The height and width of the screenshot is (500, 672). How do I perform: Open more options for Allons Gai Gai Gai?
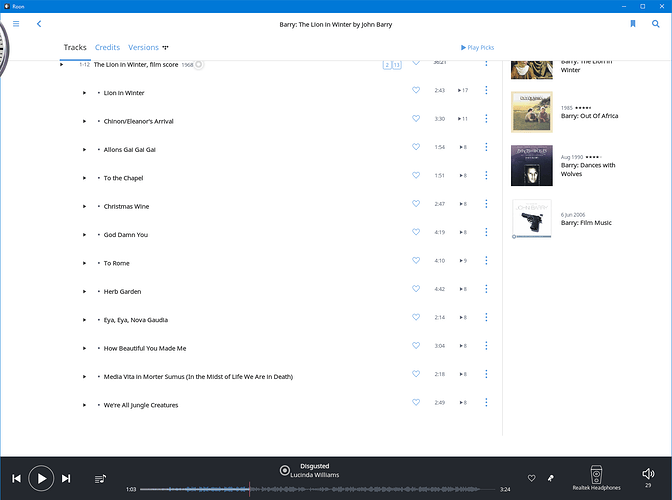click(x=486, y=147)
